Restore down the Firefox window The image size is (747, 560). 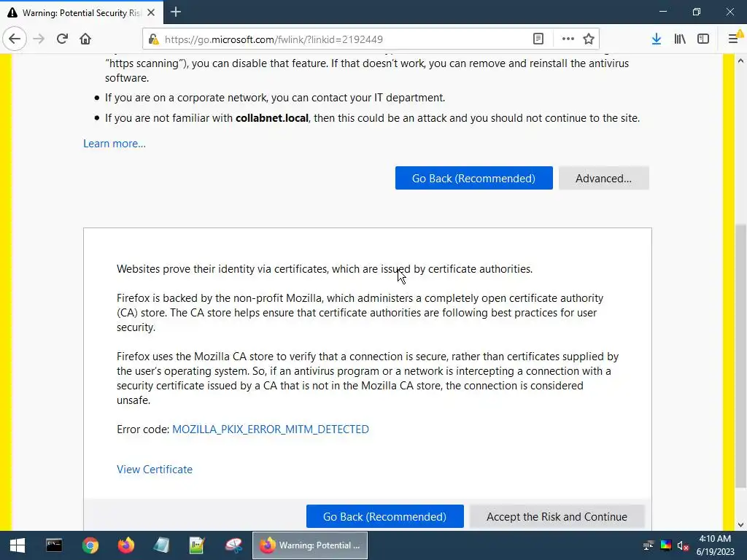697,12
